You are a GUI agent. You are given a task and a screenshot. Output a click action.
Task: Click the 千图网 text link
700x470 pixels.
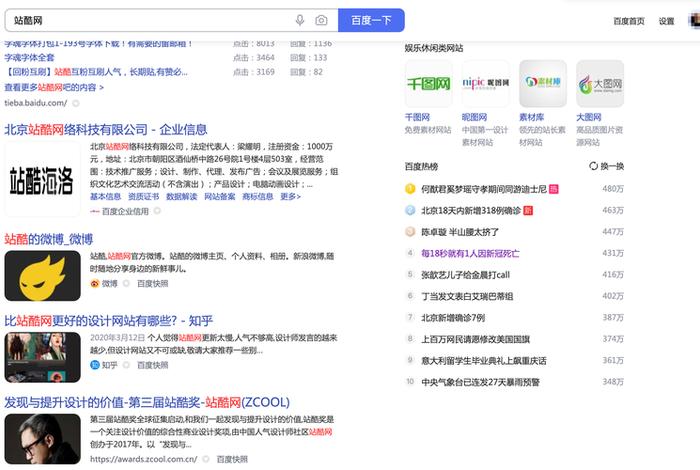coord(417,117)
